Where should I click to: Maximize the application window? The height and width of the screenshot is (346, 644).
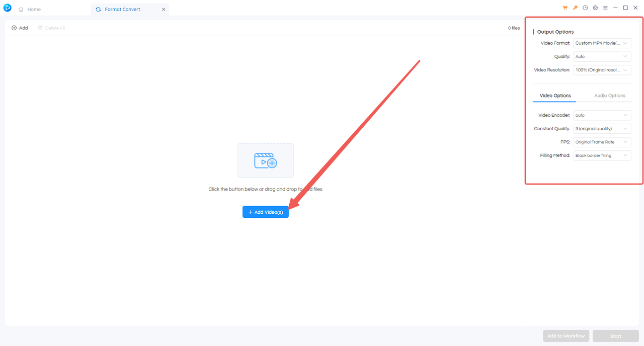625,8
